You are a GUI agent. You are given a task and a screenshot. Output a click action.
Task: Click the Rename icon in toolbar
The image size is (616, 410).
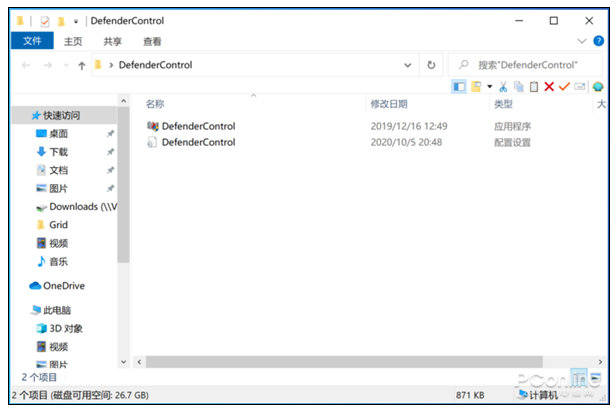tap(580, 86)
